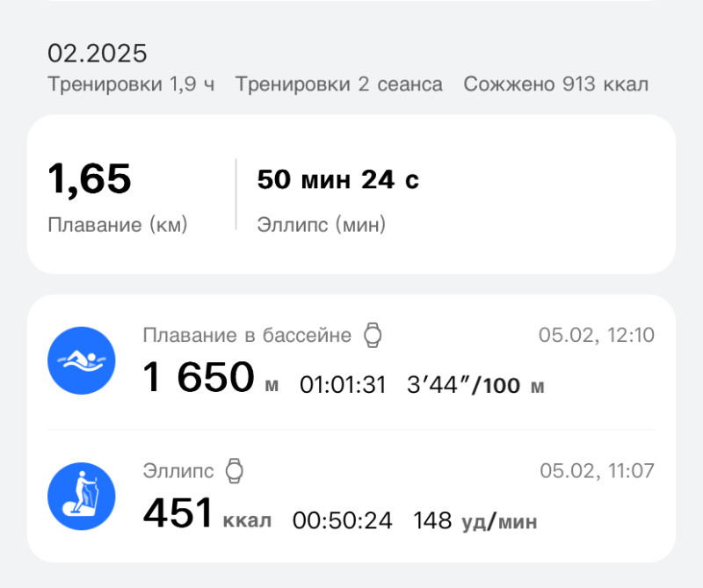This screenshot has width=703, height=588.
Task: Click the 02.2025 month header
Action: click(x=98, y=53)
